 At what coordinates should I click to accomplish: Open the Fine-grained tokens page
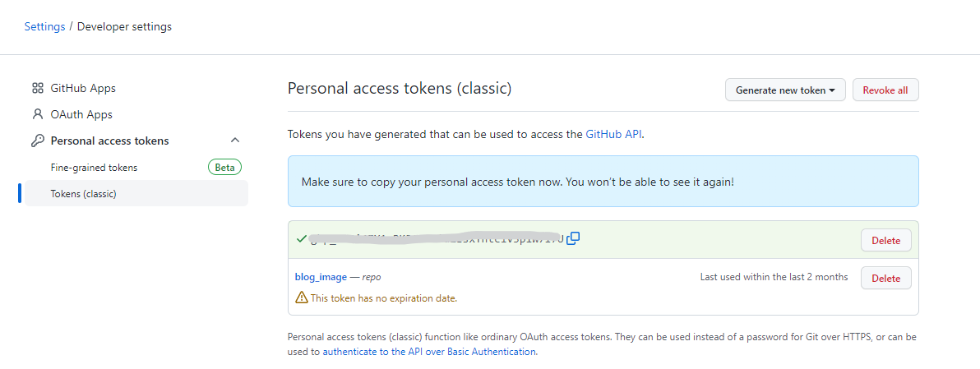[94, 168]
